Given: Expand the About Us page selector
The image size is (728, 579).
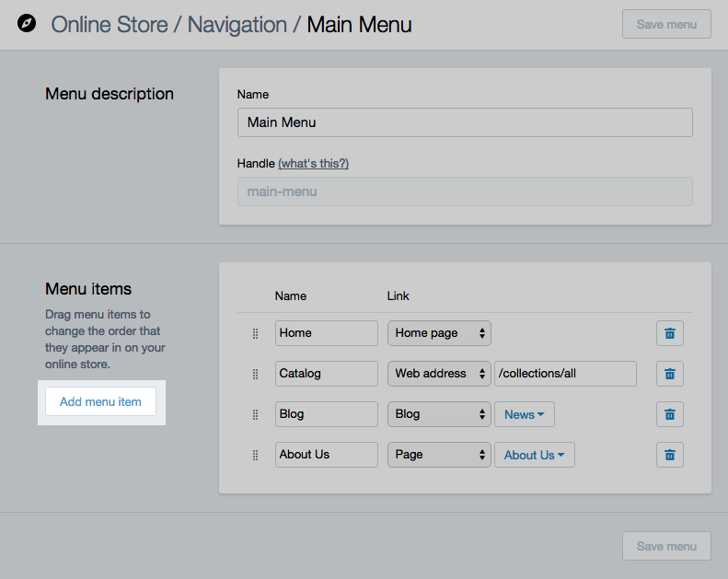Looking at the screenshot, I should click(535, 455).
